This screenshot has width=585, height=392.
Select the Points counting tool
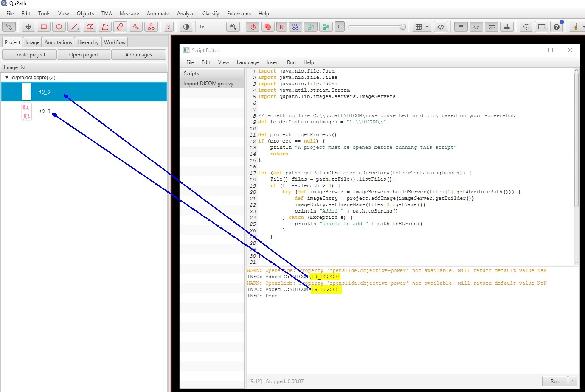(x=151, y=27)
